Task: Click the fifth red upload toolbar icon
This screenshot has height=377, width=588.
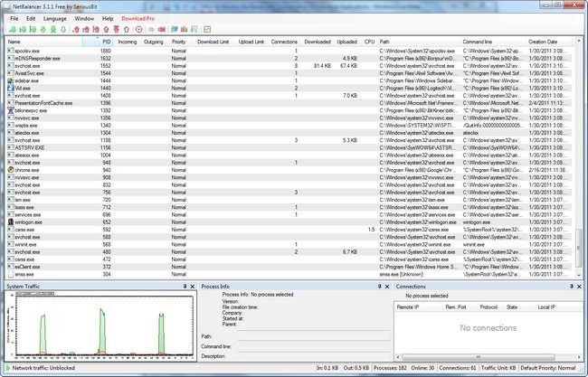Action: coord(117,29)
